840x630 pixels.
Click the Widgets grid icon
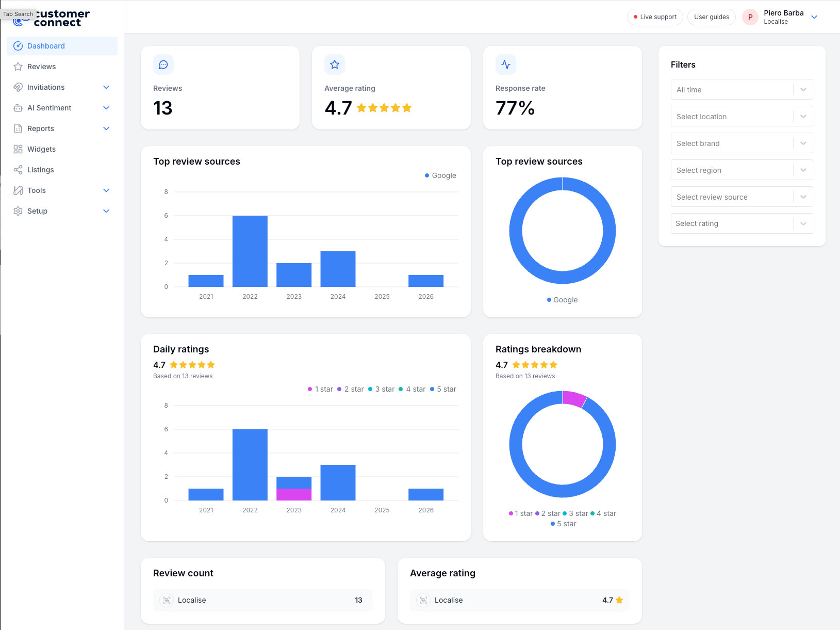(18, 149)
